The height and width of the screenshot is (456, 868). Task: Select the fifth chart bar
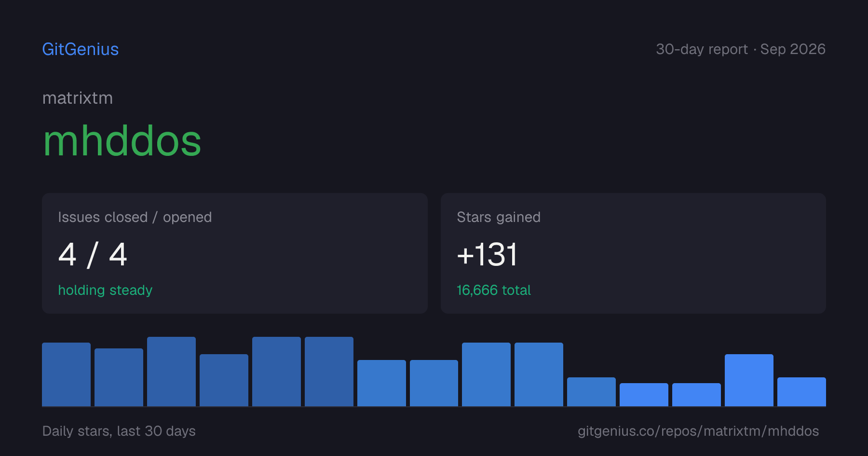[x=276, y=372]
